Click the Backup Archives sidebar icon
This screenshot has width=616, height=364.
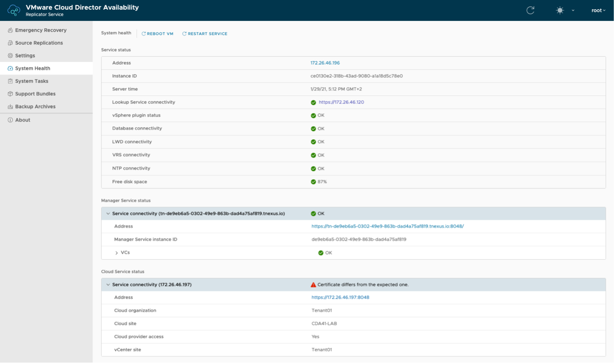coord(10,107)
